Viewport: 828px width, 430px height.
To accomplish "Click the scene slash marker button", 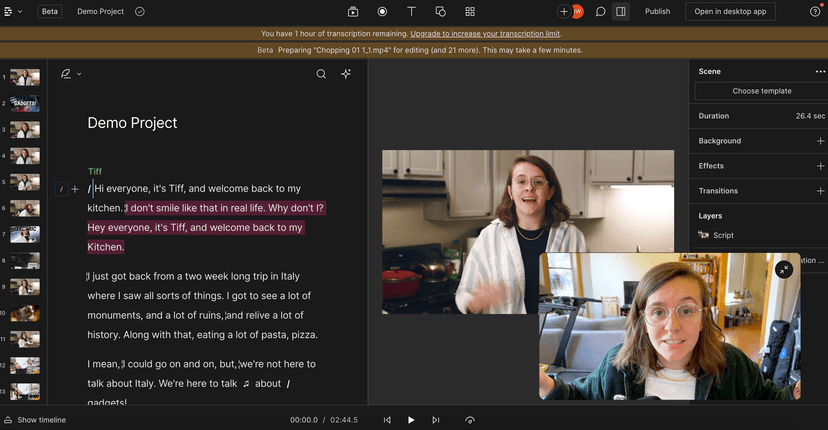I will tap(61, 189).
